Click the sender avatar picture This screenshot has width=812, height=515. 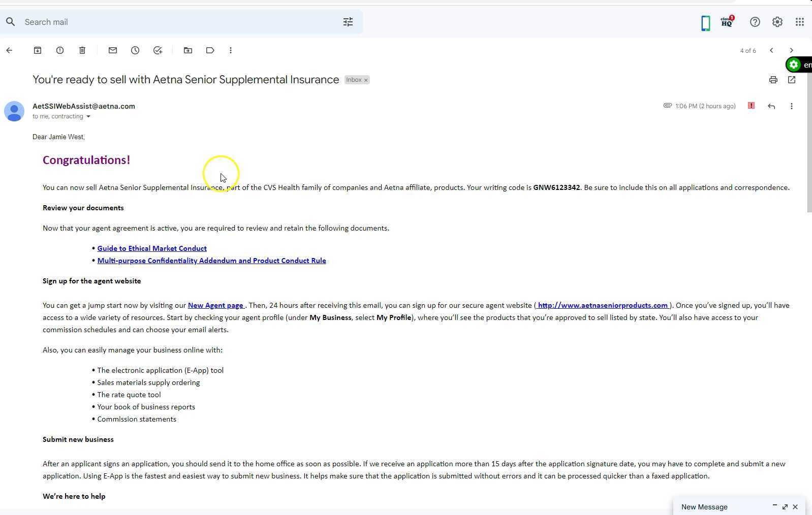(14, 111)
